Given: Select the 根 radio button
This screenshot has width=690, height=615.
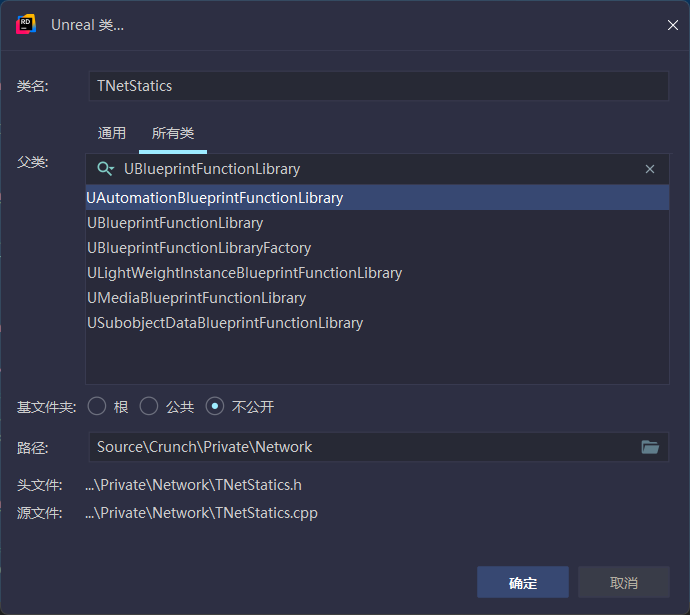Looking at the screenshot, I should (97, 406).
